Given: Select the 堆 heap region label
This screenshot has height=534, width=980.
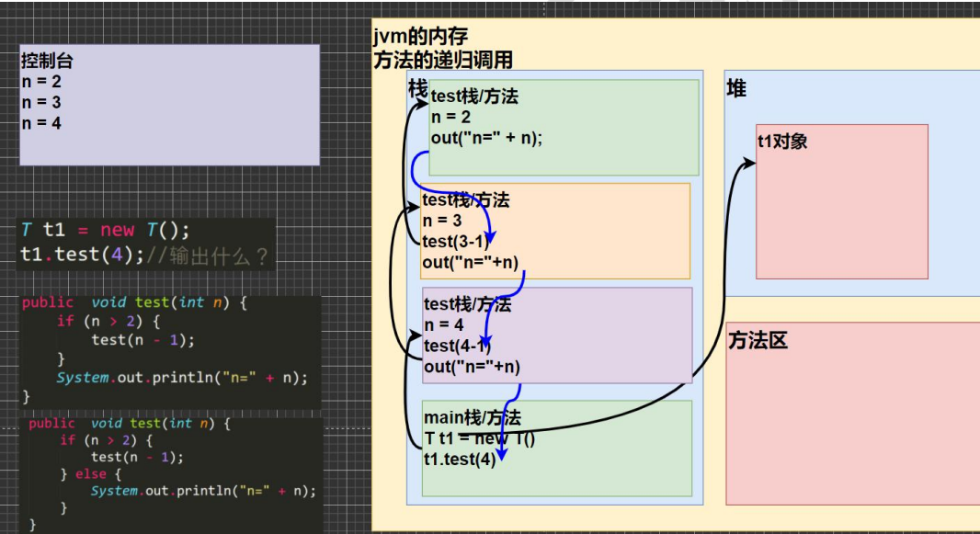Looking at the screenshot, I should [737, 88].
